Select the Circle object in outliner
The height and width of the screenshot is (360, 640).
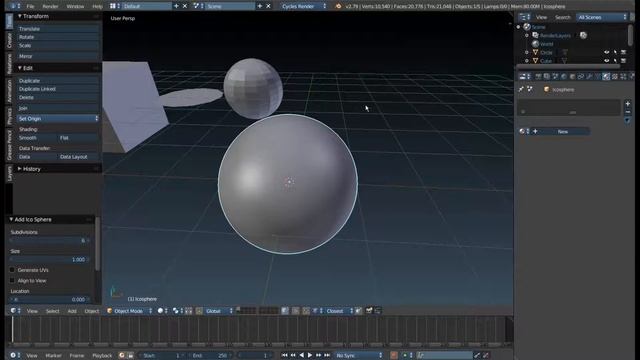546,52
